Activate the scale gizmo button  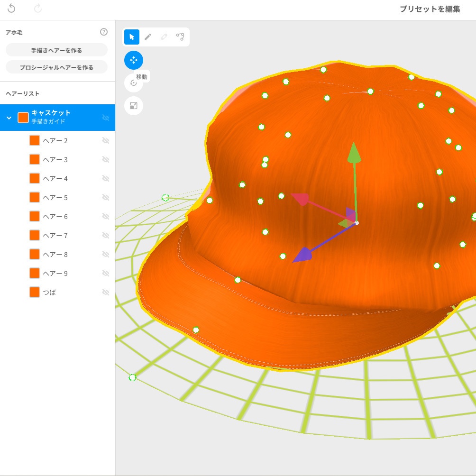tap(134, 106)
